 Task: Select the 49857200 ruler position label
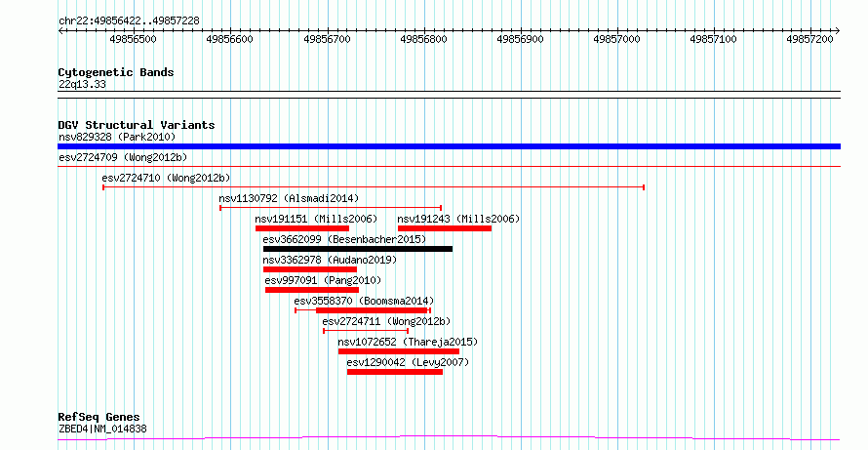(809, 39)
